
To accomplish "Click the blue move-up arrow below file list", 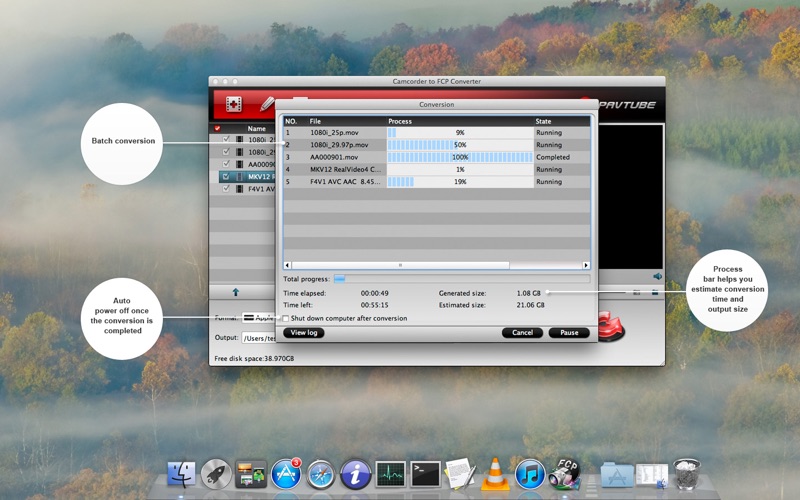I will tap(236, 292).
